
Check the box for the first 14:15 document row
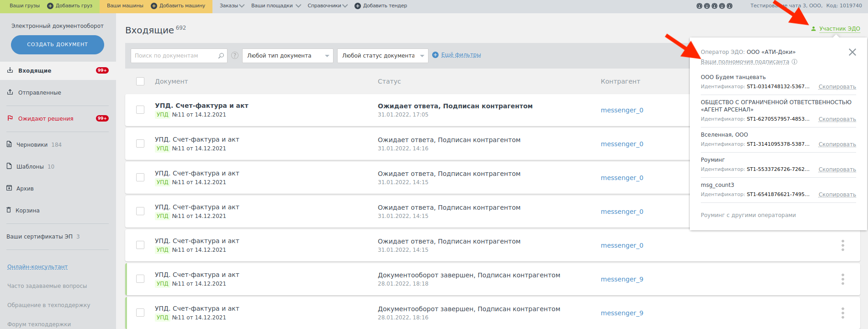[140, 177]
